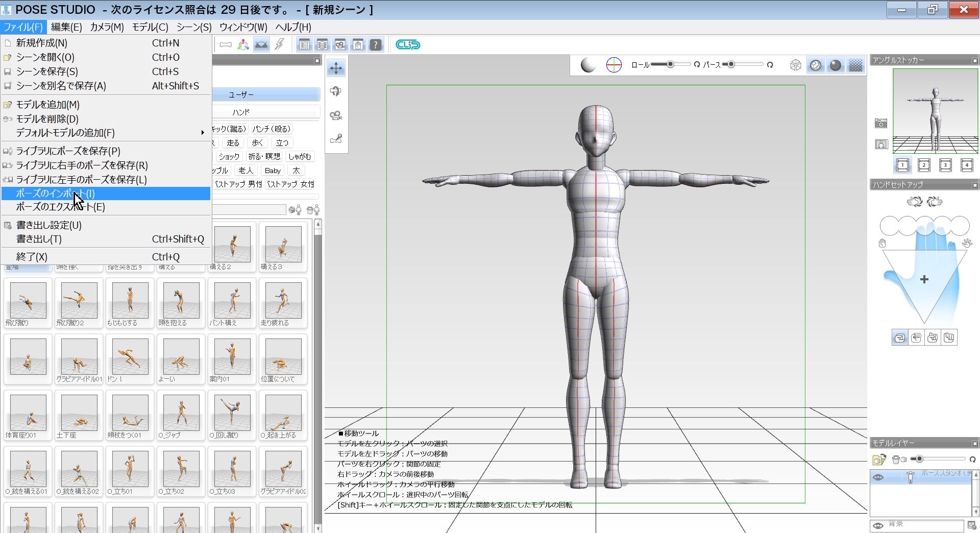Open the camera panel icon in left sidebar
The height and width of the screenshot is (533, 980).
pyautogui.click(x=337, y=115)
